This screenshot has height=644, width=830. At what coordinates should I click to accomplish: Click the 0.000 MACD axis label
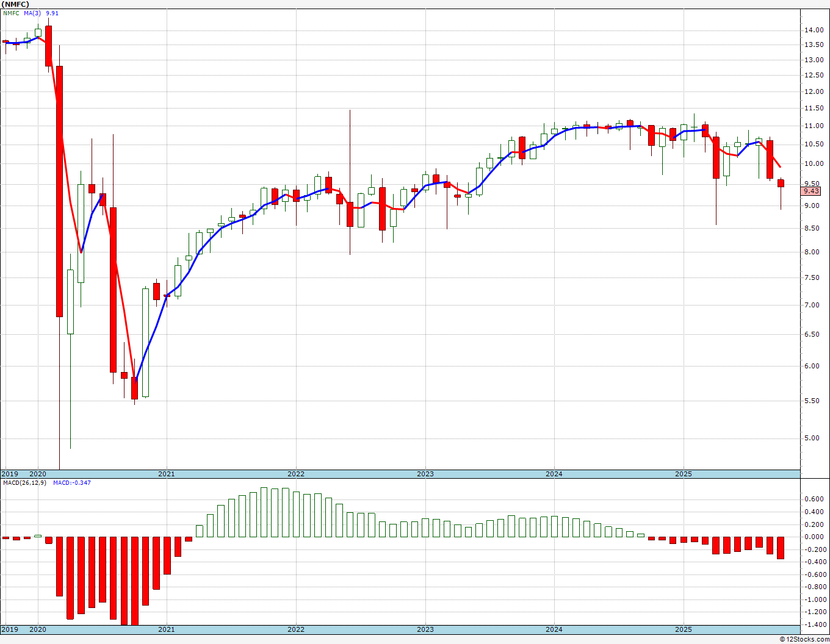[x=814, y=537]
